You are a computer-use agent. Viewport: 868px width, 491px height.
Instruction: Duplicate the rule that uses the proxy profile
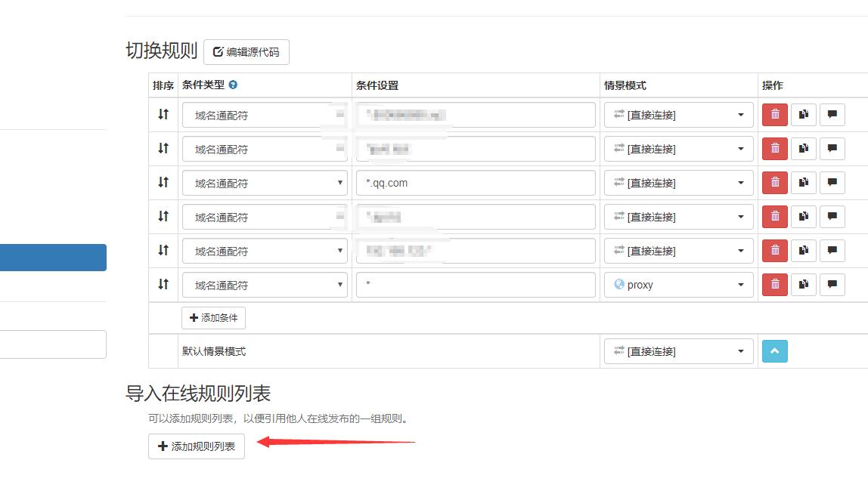804,285
